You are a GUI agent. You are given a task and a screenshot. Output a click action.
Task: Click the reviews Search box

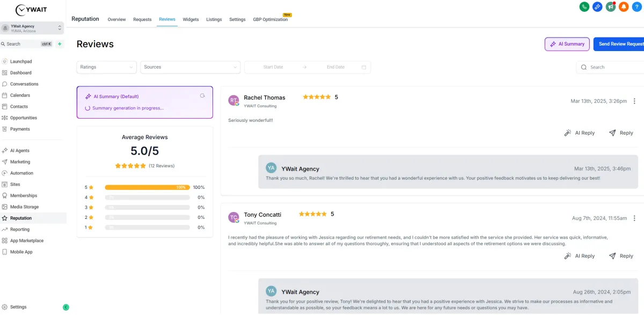(x=610, y=67)
